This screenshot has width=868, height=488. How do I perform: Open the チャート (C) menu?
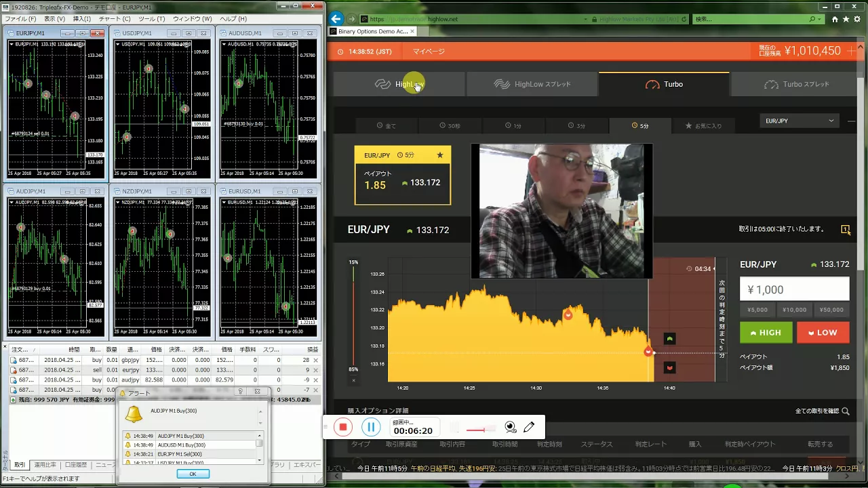click(x=114, y=19)
